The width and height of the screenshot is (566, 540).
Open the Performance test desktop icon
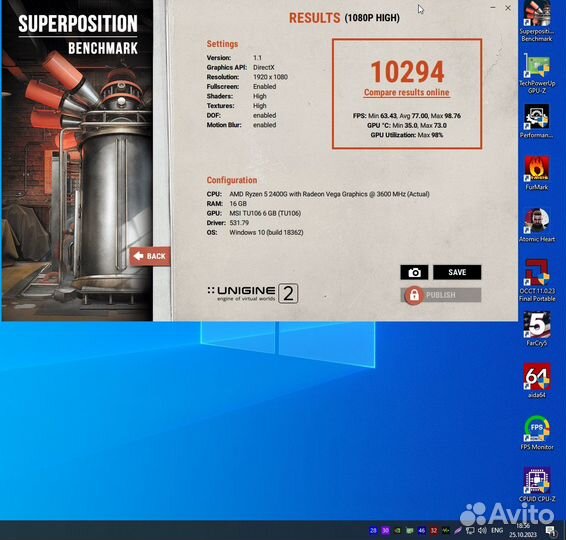(x=536, y=122)
